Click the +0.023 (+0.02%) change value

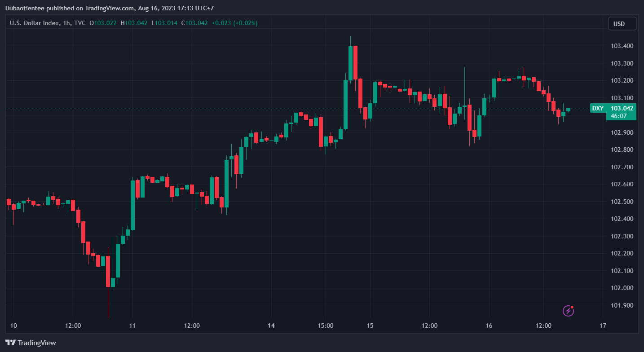234,23
